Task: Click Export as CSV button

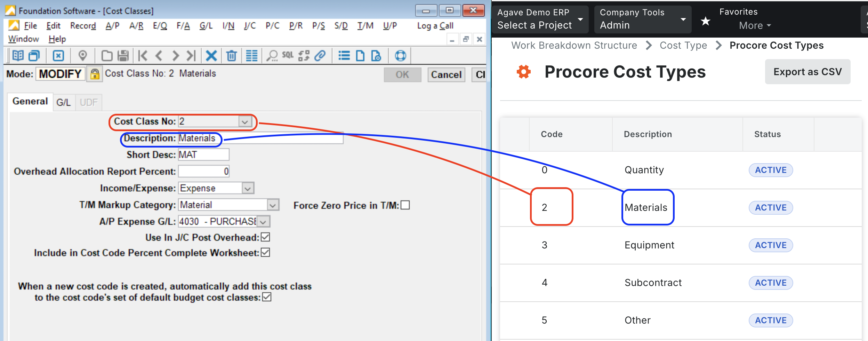Action: (x=807, y=72)
